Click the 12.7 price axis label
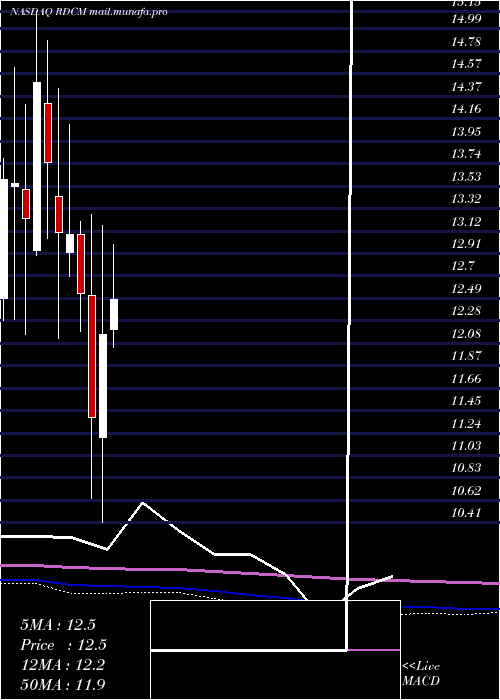 [462, 266]
